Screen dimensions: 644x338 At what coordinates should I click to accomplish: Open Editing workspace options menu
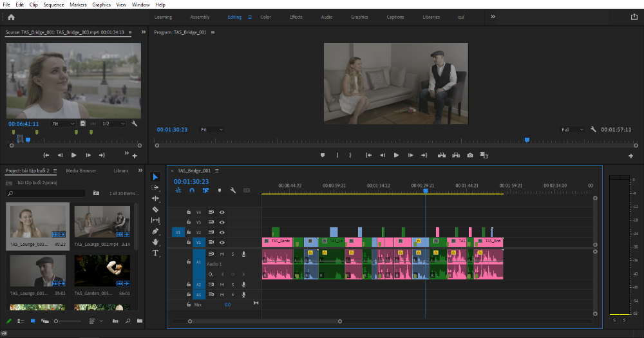click(250, 17)
